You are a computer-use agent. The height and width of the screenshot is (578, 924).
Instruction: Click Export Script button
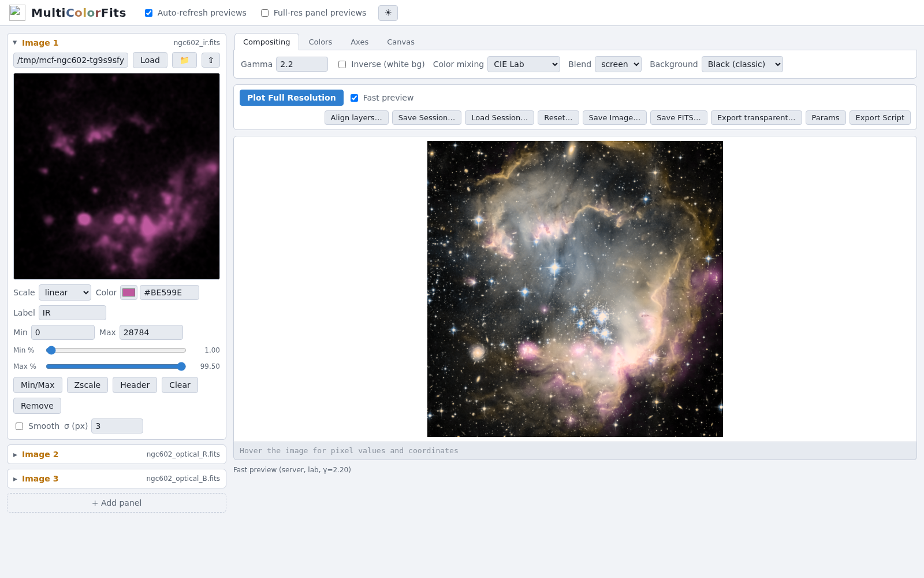(x=880, y=117)
